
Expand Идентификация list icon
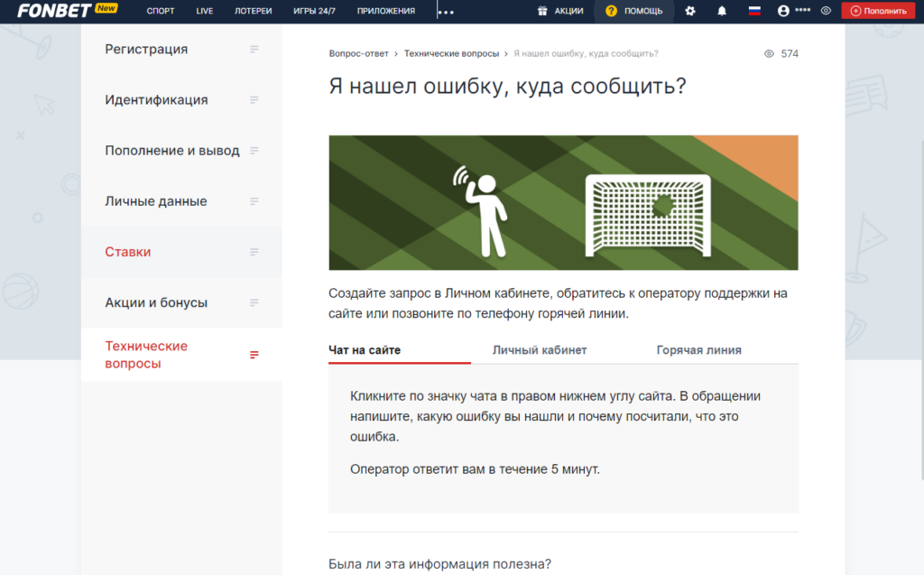(x=254, y=99)
